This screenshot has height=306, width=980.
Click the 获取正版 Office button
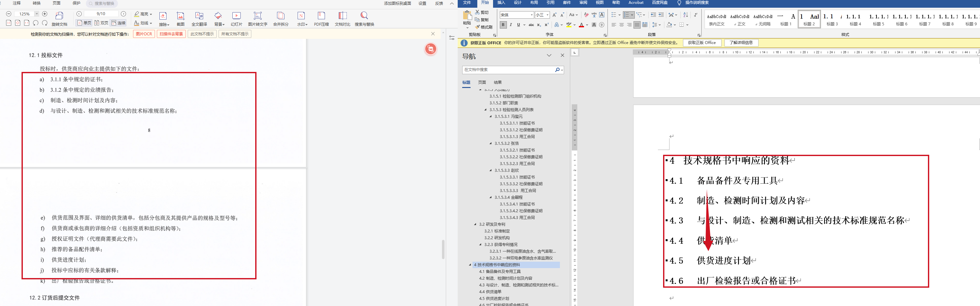click(702, 43)
